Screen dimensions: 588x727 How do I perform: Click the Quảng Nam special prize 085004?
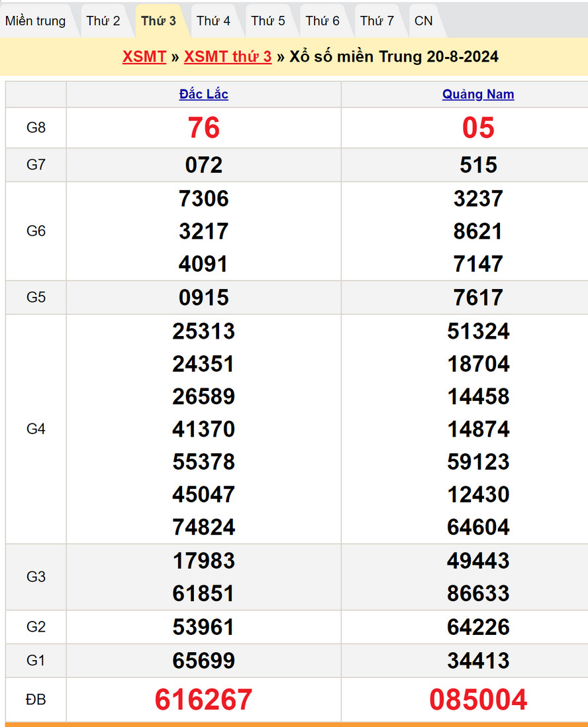coord(478,700)
